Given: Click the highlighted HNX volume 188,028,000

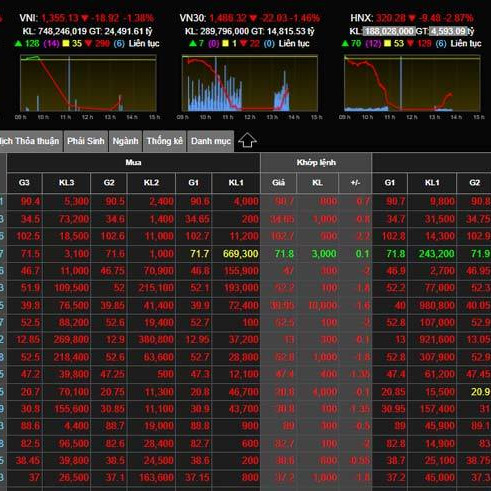Looking at the screenshot, I should pos(389,31).
